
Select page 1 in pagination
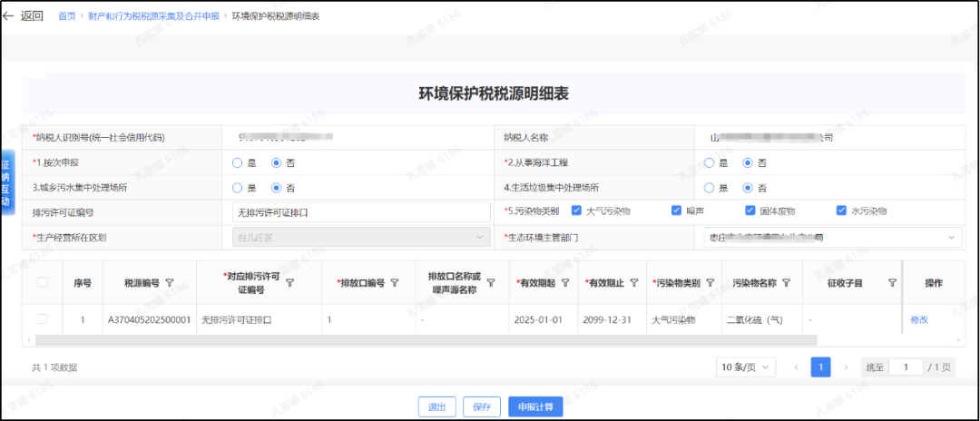pos(820,367)
